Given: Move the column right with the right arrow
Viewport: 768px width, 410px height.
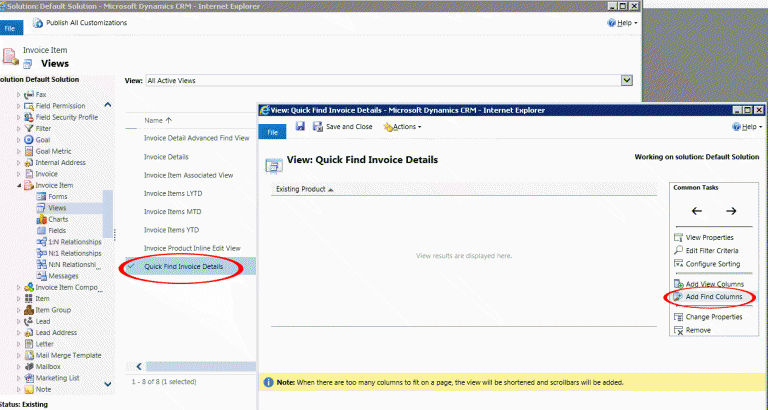Looking at the screenshot, I should pyautogui.click(x=731, y=211).
